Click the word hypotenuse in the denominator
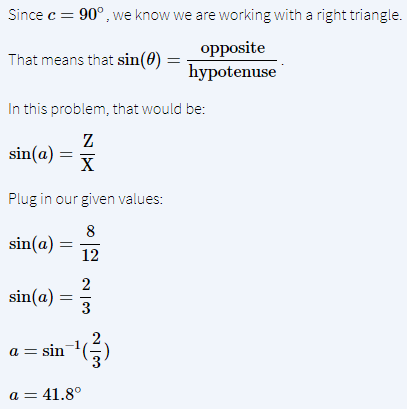 pos(232,72)
